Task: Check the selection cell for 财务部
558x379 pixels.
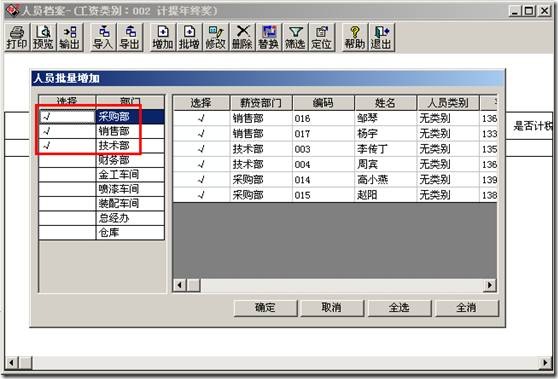Action: [x=67, y=160]
